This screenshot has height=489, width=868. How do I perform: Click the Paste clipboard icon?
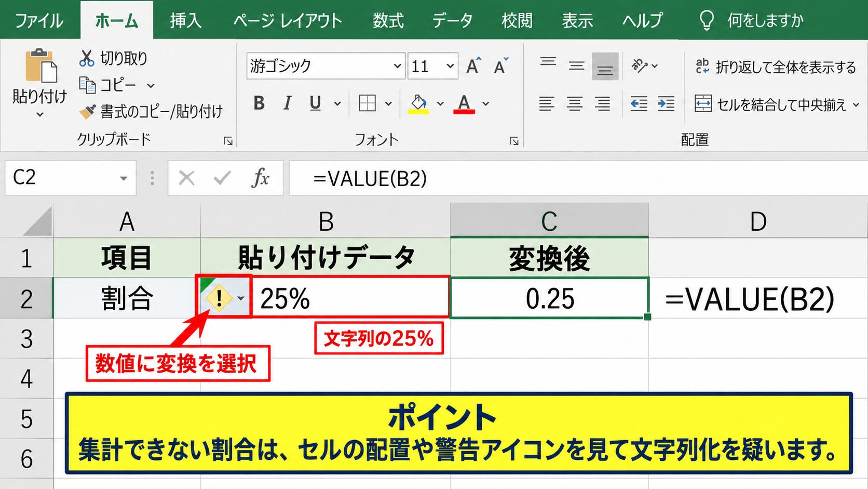point(41,66)
